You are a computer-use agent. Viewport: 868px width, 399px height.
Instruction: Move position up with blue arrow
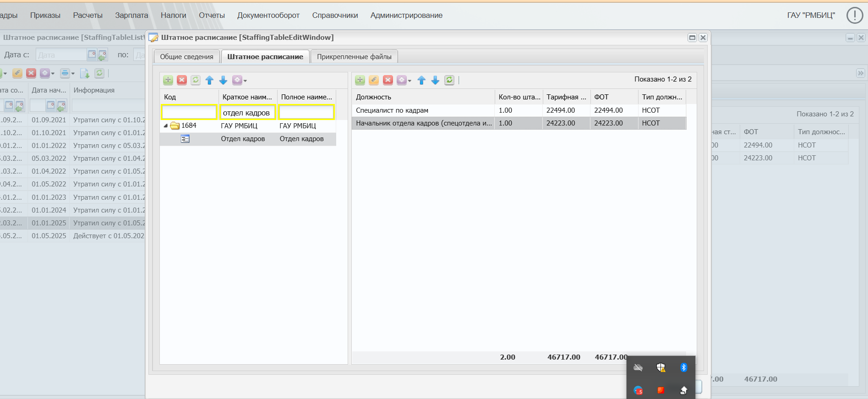[x=421, y=80]
